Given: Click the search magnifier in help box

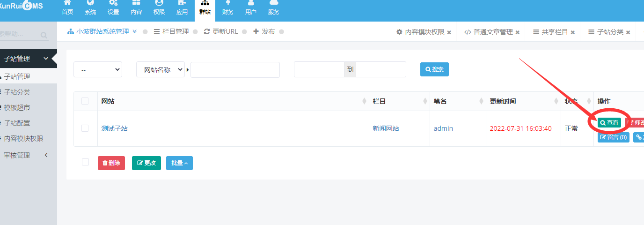Looking at the screenshot, I should coord(44,35).
